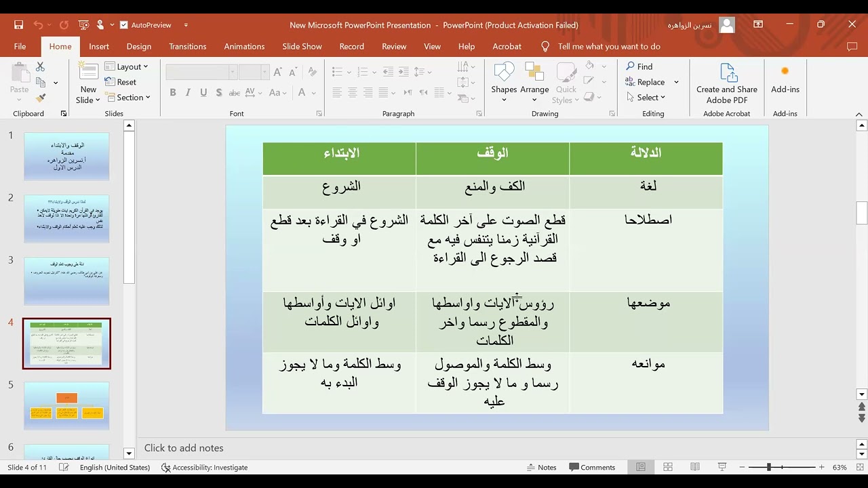
Task: Click the Reset button in Slides group
Action: pos(121,82)
